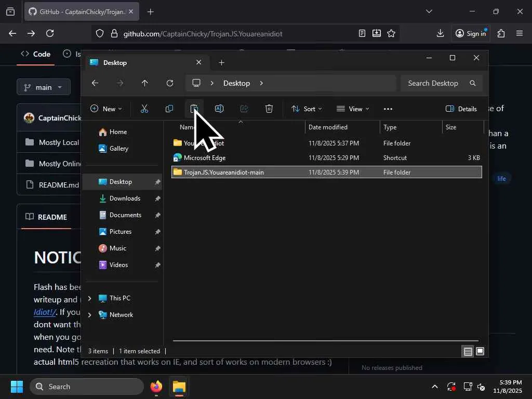Click the Paste icon in Explorer toolbar

[194, 109]
